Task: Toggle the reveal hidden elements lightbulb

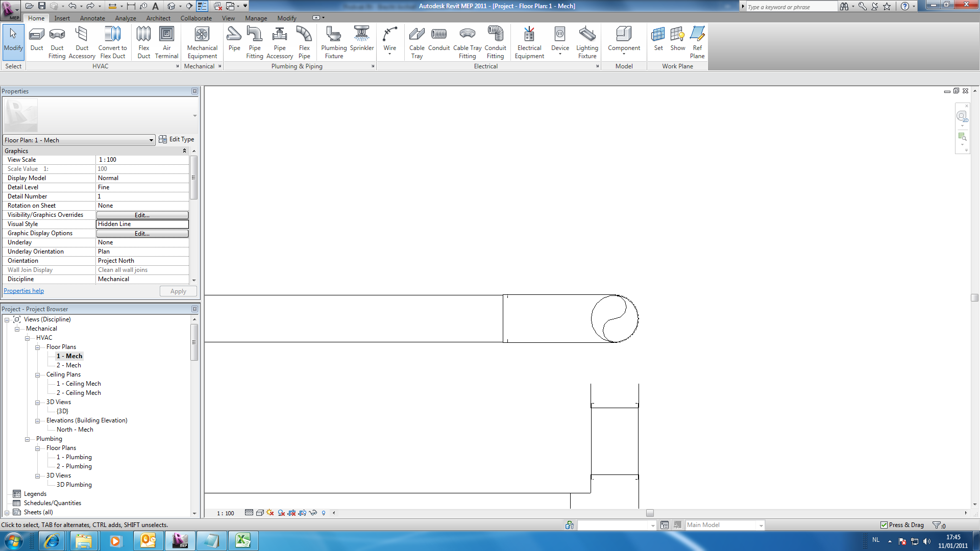Action: tap(324, 513)
